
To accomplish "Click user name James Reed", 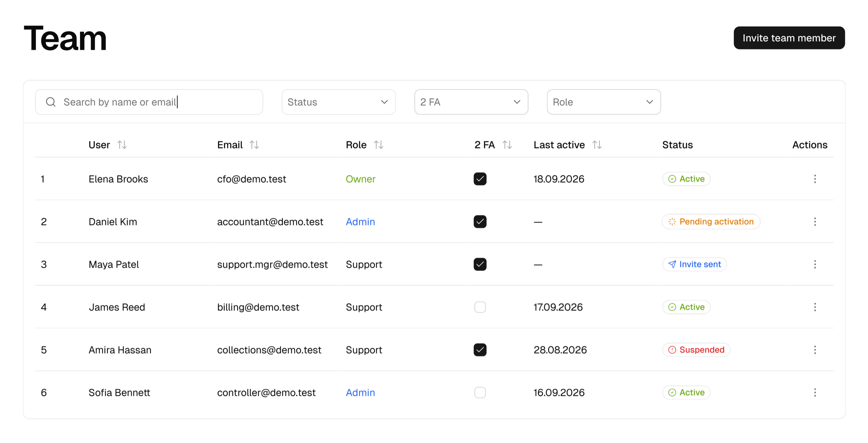I will click(117, 307).
